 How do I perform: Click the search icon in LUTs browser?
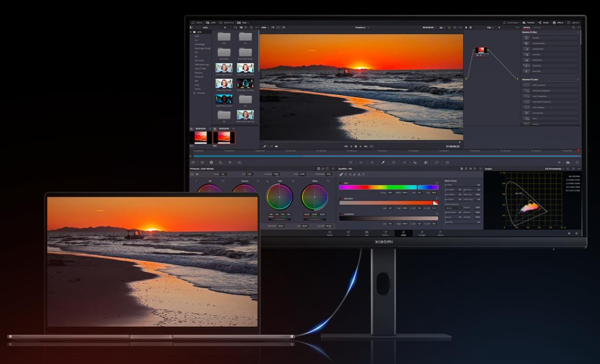coord(251,28)
